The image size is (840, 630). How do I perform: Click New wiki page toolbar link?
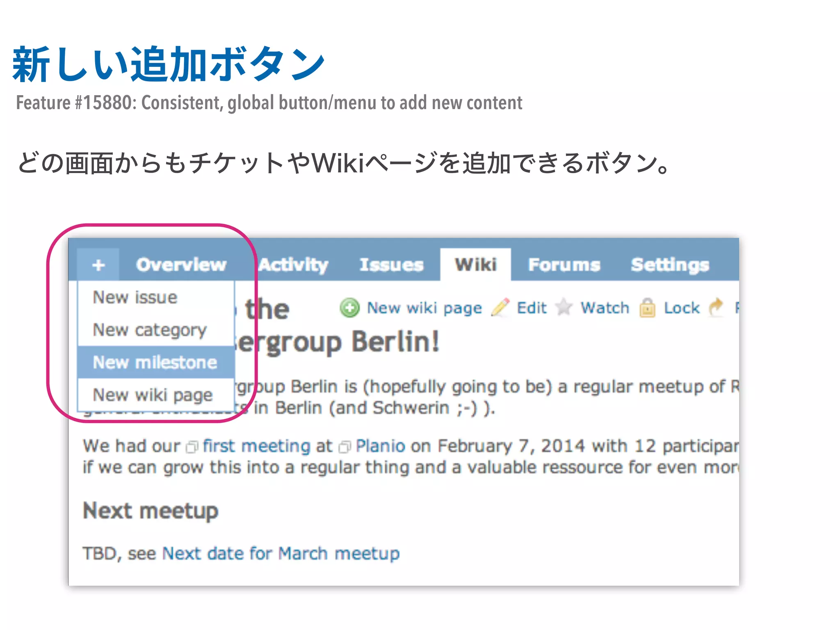(x=425, y=308)
